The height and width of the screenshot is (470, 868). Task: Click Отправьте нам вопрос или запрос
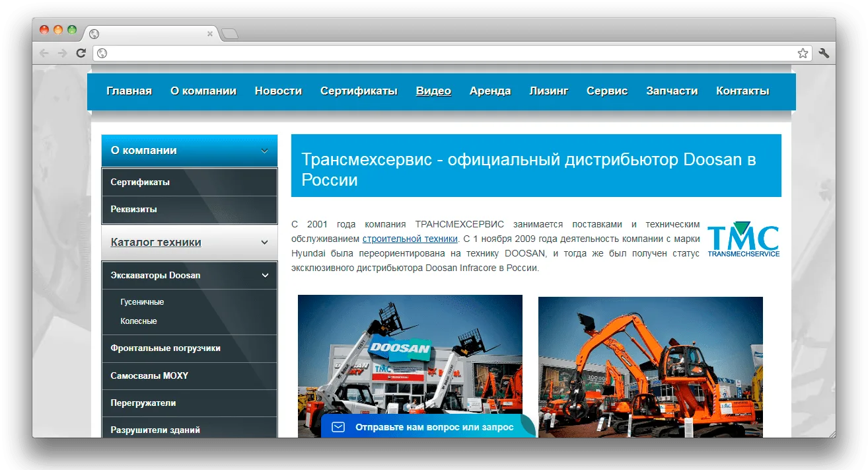(x=434, y=427)
